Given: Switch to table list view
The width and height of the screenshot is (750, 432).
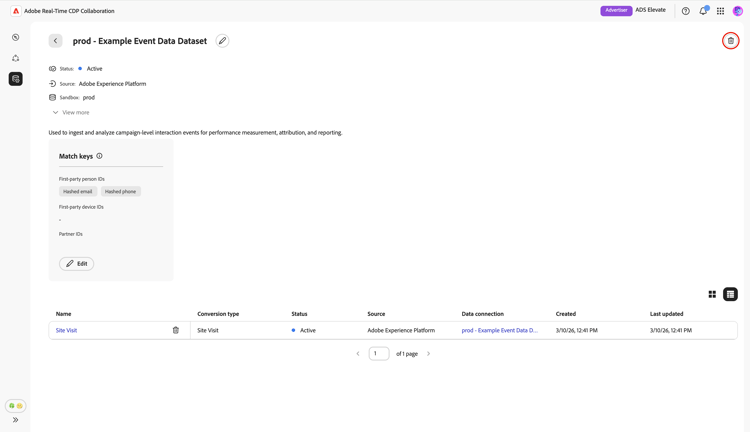Looking at the screenshot, I should coord(730,294).
